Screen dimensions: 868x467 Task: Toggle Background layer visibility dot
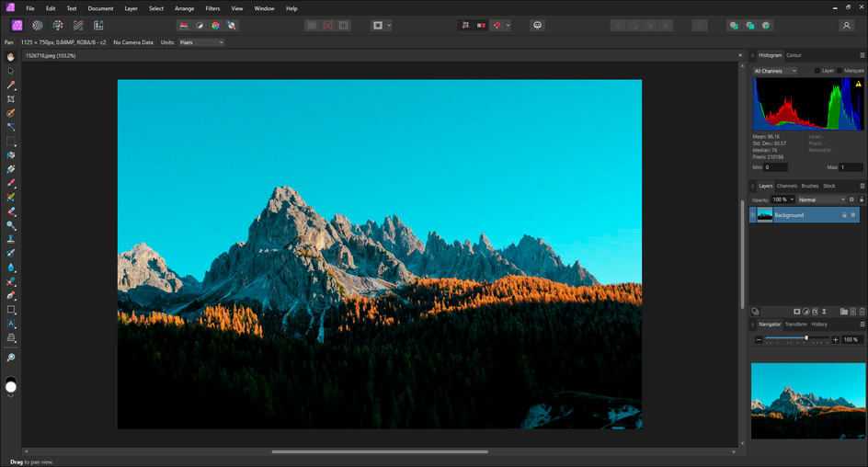tap(853, 215)
